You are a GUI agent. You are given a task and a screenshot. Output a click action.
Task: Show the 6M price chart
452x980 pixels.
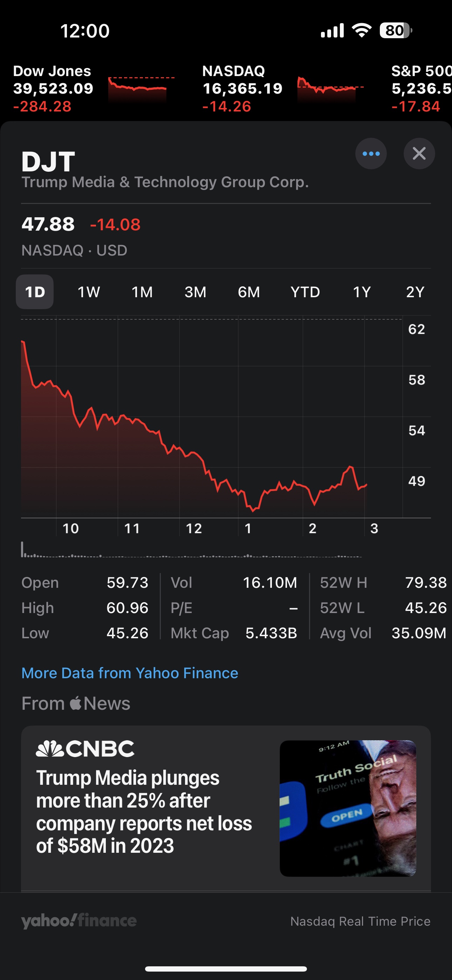pyautogui.click(x=249, y=292)
